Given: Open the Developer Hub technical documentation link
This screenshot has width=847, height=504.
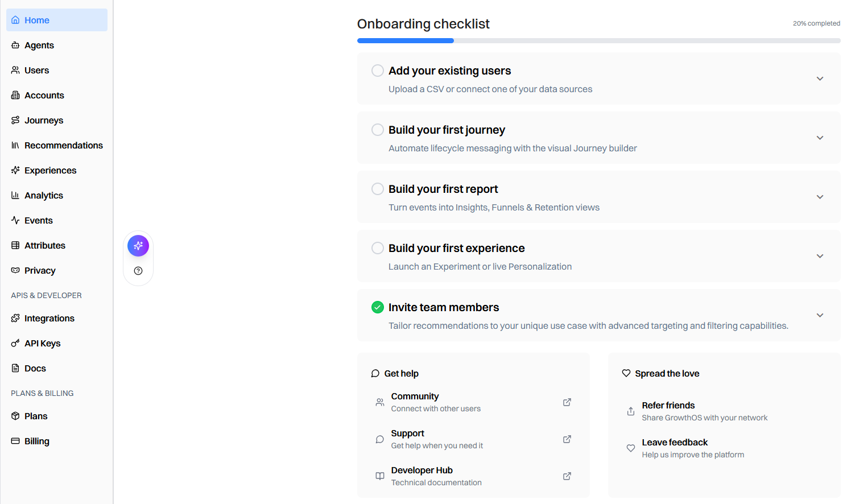Looking at the screenshot, I should (x=473, y=476).
